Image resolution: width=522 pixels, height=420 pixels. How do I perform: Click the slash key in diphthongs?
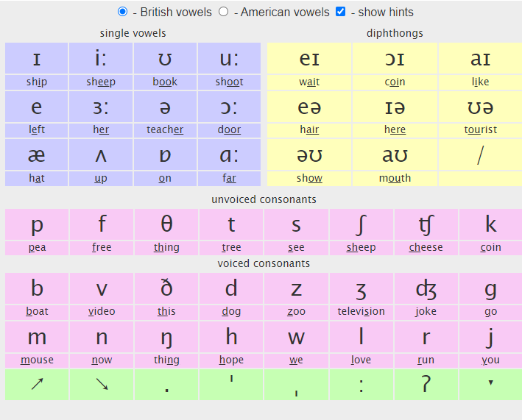pyautogui.click(x=480, y=154)
